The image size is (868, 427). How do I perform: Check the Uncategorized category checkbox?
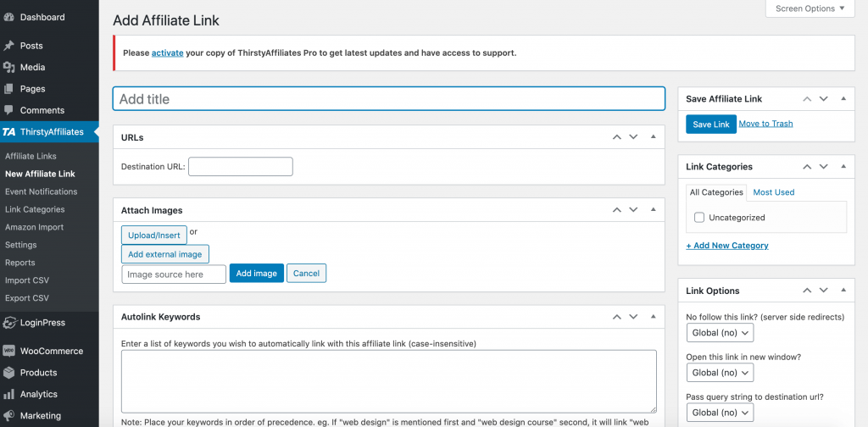(x=699, y=218)
